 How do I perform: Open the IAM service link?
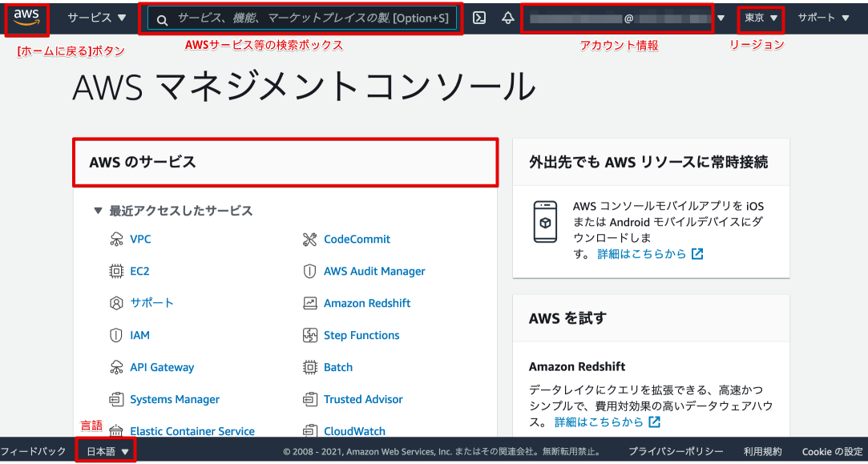[x=139, y=335]
